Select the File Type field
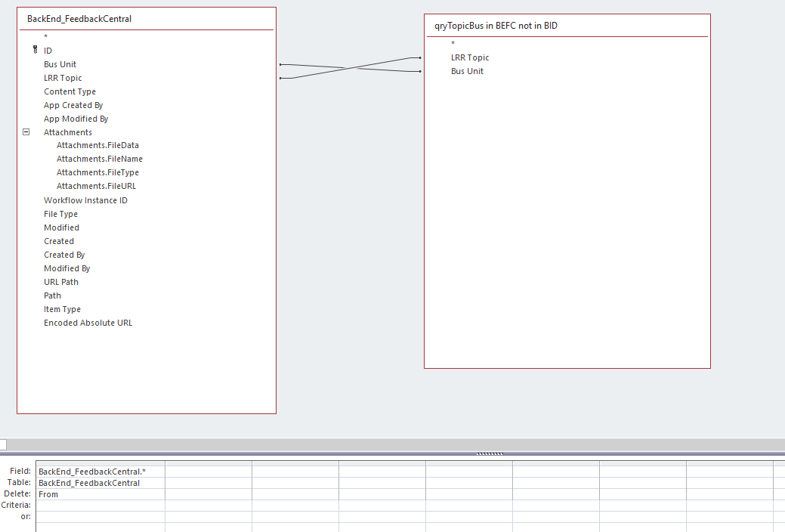This screenshot has height=532, width=785. (60, 214)
